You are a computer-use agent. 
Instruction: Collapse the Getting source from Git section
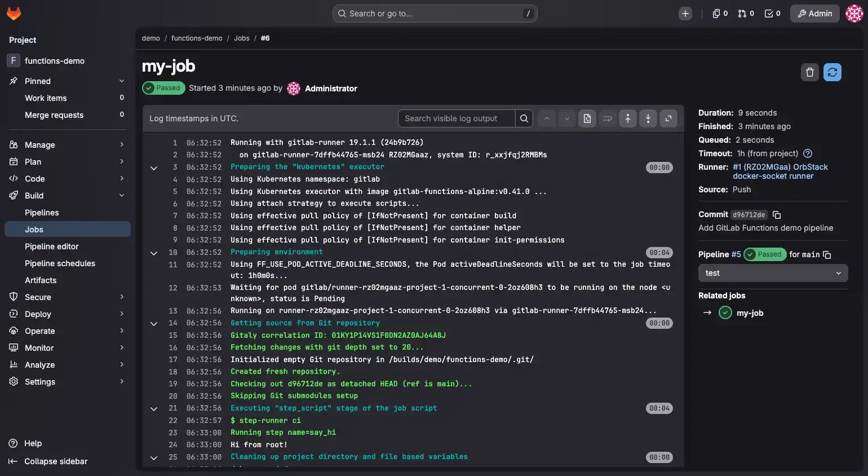(x=154, y=323)
